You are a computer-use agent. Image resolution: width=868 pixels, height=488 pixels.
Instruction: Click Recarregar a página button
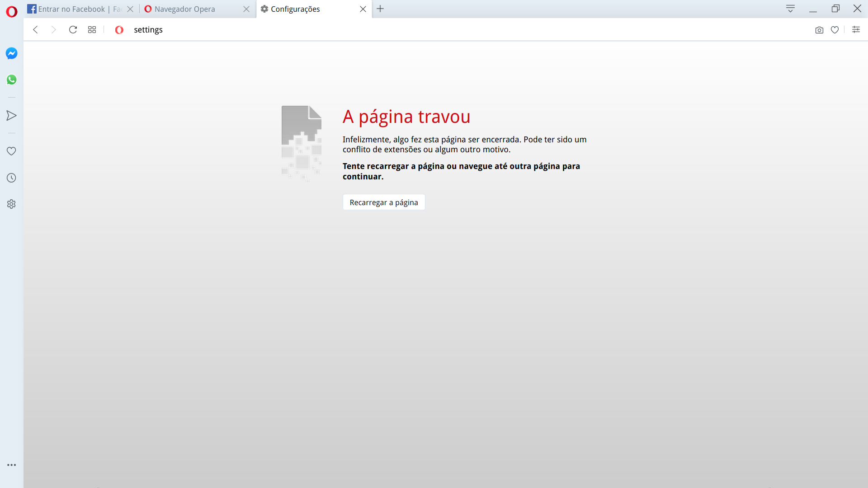(x=383, y=202)
